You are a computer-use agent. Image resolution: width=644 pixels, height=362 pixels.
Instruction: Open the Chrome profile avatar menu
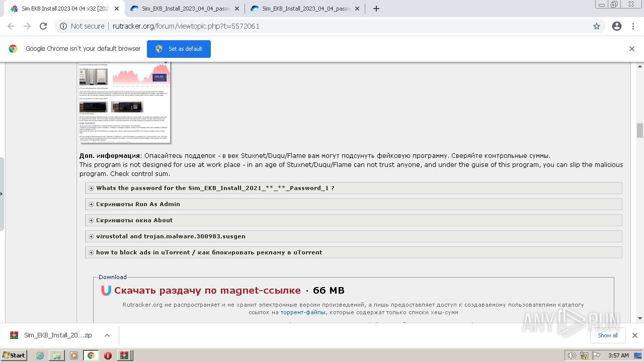[x=617, y=26]
